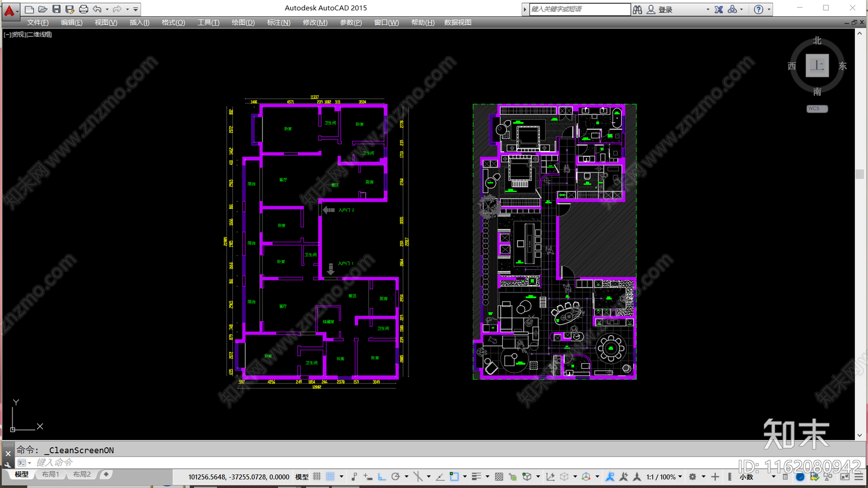Open the 绘图(D) menu
The width and height of the screenshot is (868, 488).
243,22
